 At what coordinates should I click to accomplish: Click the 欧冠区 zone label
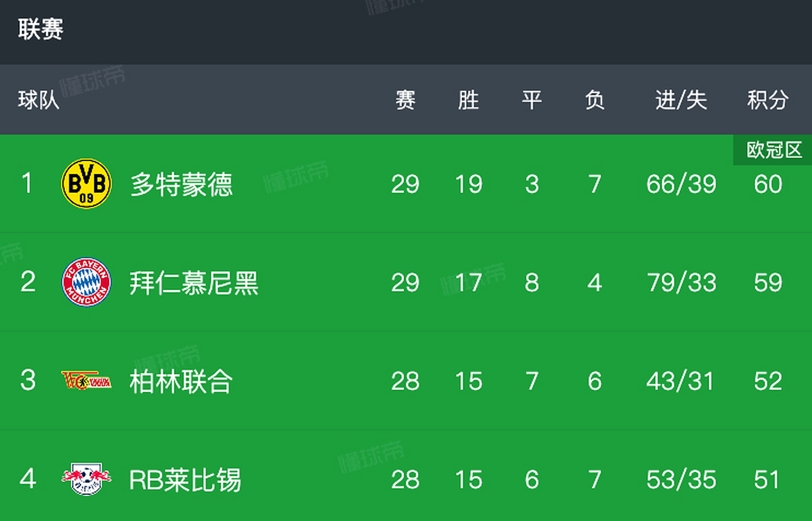click(773, 150)
